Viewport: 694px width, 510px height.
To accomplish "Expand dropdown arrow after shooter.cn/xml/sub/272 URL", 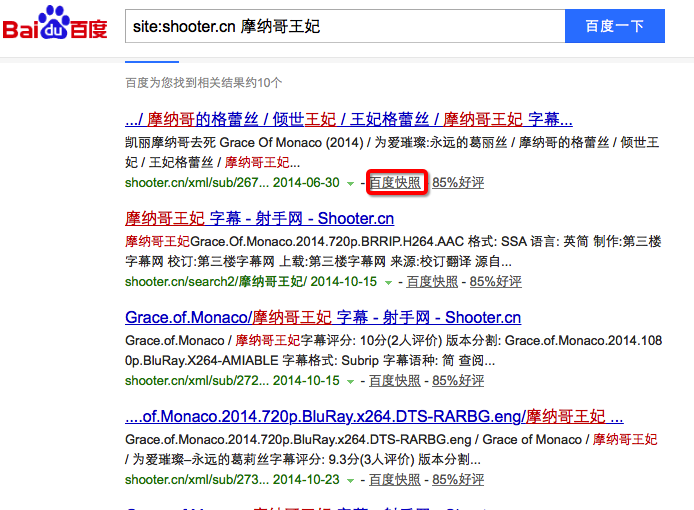I will tap(351, 381).
